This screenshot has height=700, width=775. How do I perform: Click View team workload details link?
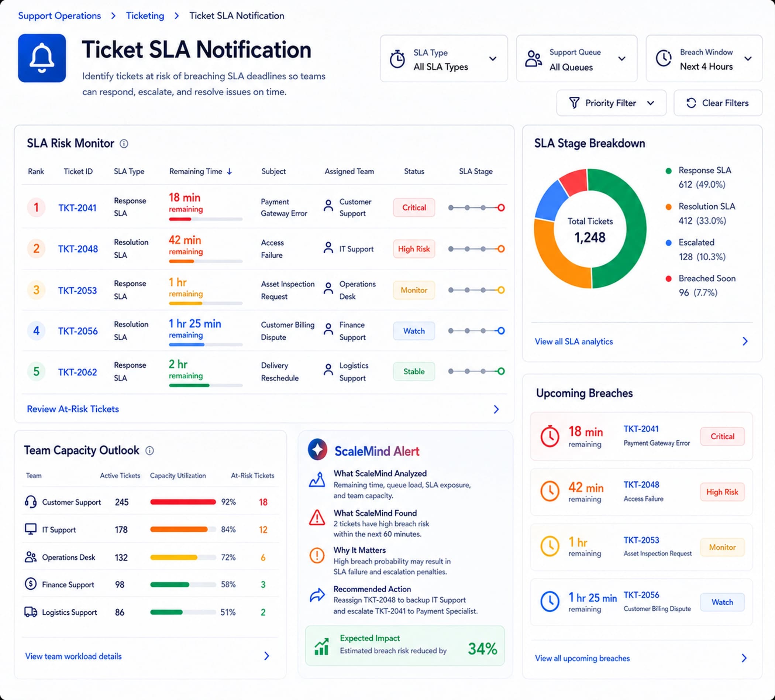pyautogui.click(x=73, y=656)
